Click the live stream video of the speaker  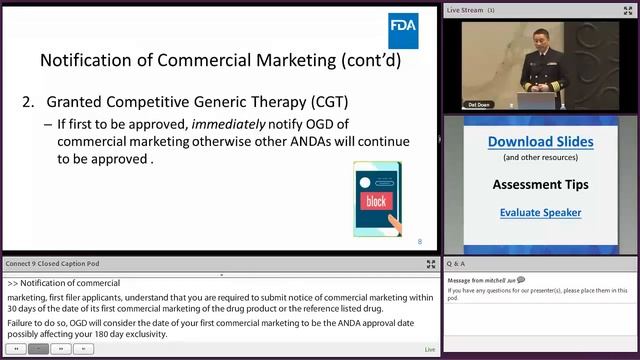540,66
